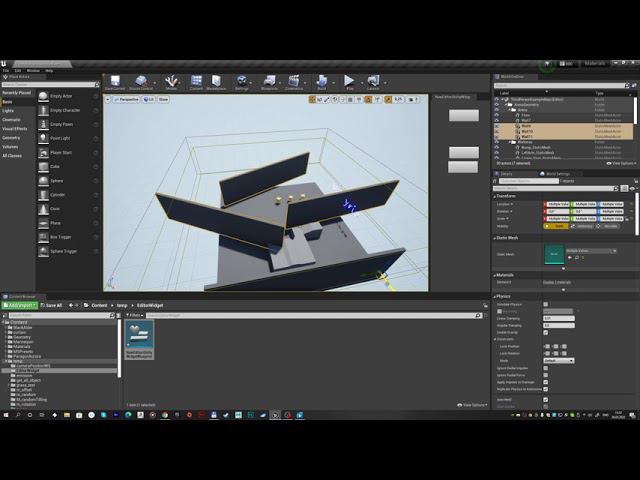The height and width of the screenshot is (480, 640).
Task: Enable the Simulate Physics checkbox
Action: click(546, 304)
